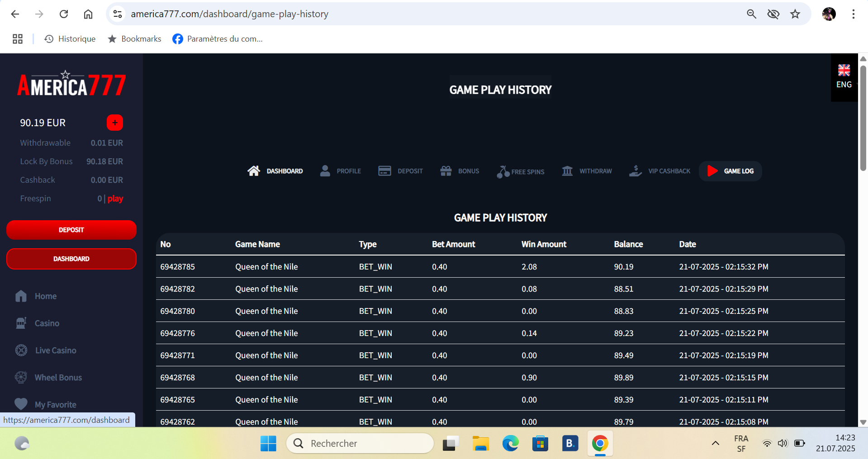Open the Historique bookmark

coord(70,39)
